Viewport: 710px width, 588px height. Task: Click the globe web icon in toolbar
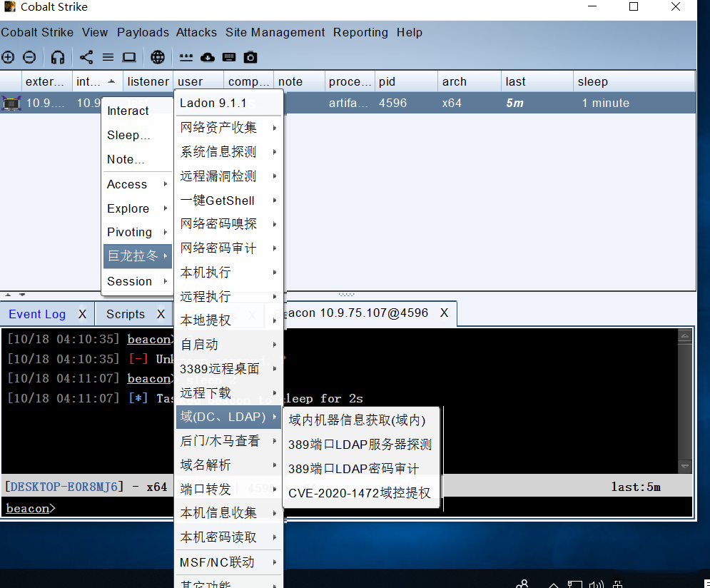tap(158, 57)
